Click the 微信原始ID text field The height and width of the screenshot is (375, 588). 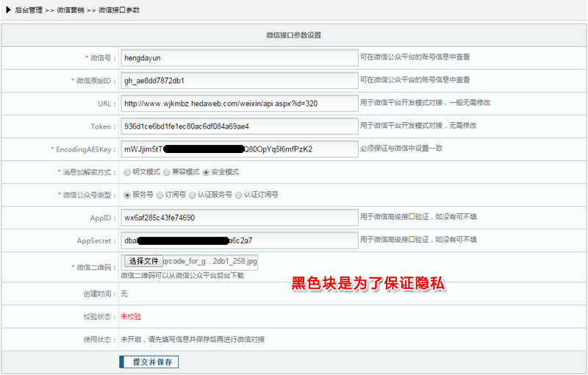(x=239, y=80)
